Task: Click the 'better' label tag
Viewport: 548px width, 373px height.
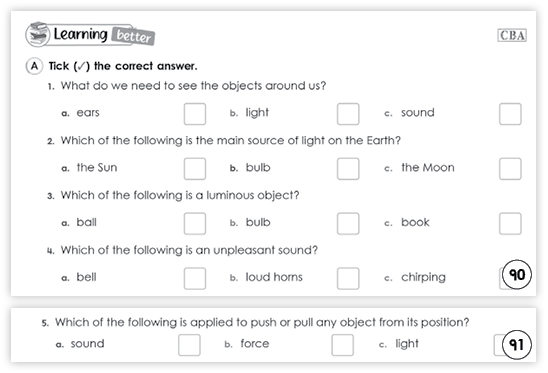Action: click(134, 36)
